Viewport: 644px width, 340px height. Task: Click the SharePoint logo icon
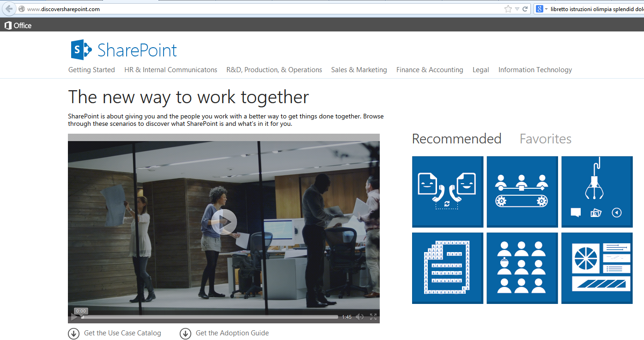point(82,49)
